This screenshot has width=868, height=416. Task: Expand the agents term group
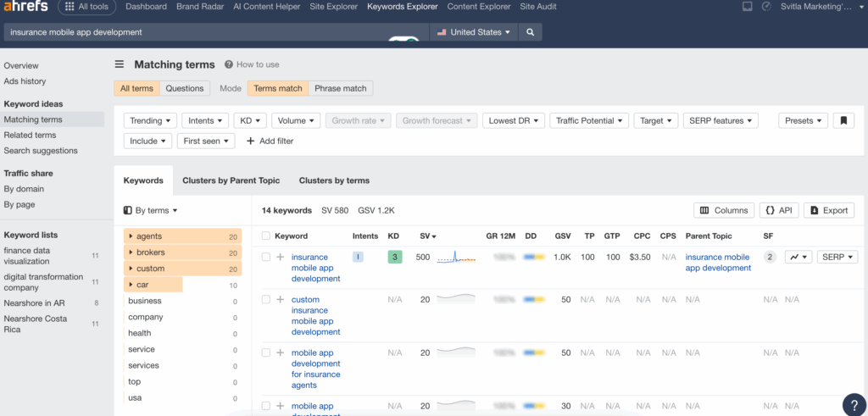(183, 236)
